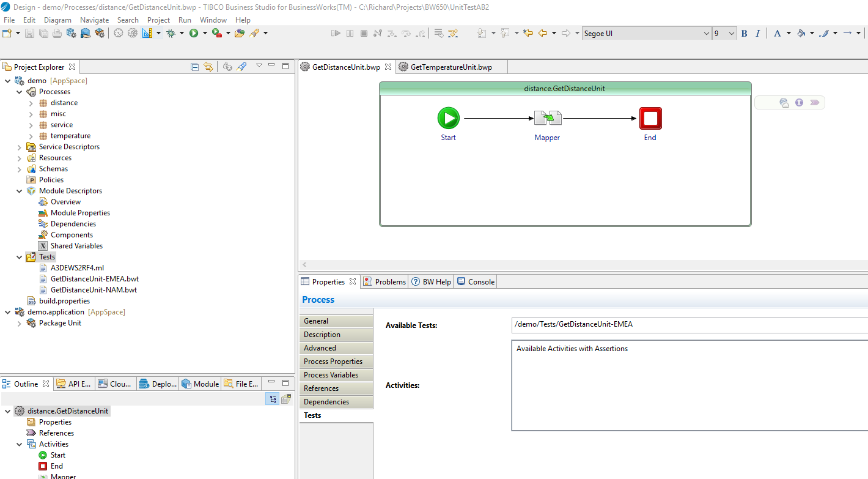Open Project Explorer View Menu triangle
This screenshot has height=479, width=868.
point(259,66)
